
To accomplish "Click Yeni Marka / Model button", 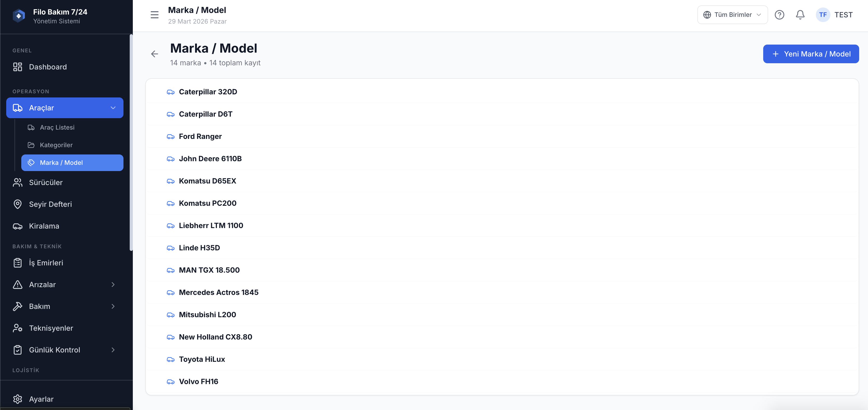I will coord(810,54).
